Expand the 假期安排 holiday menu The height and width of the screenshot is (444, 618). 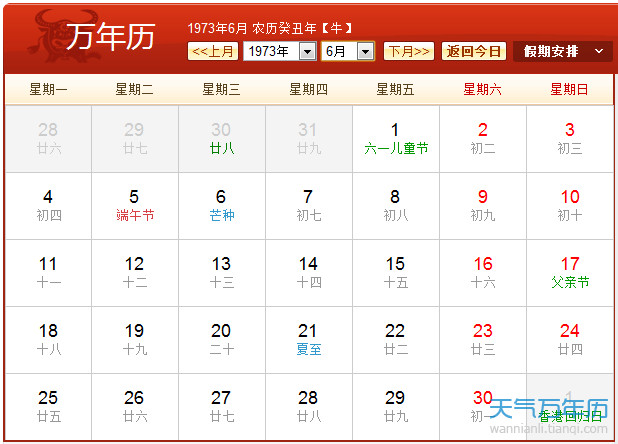tap(563, 51)
